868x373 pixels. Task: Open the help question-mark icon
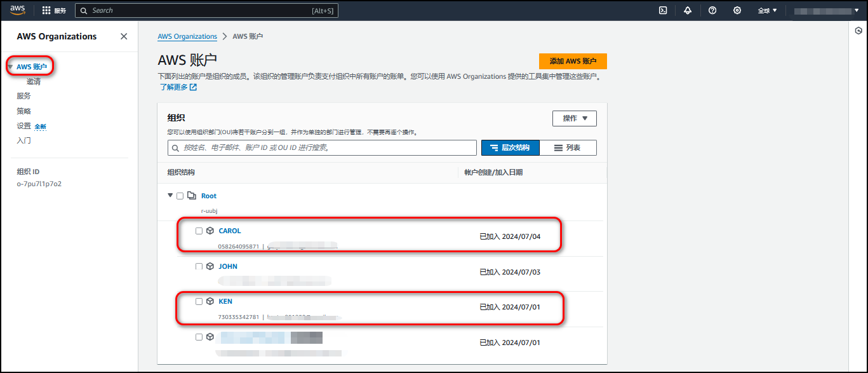pyautogui.click(x=712, y=10)
